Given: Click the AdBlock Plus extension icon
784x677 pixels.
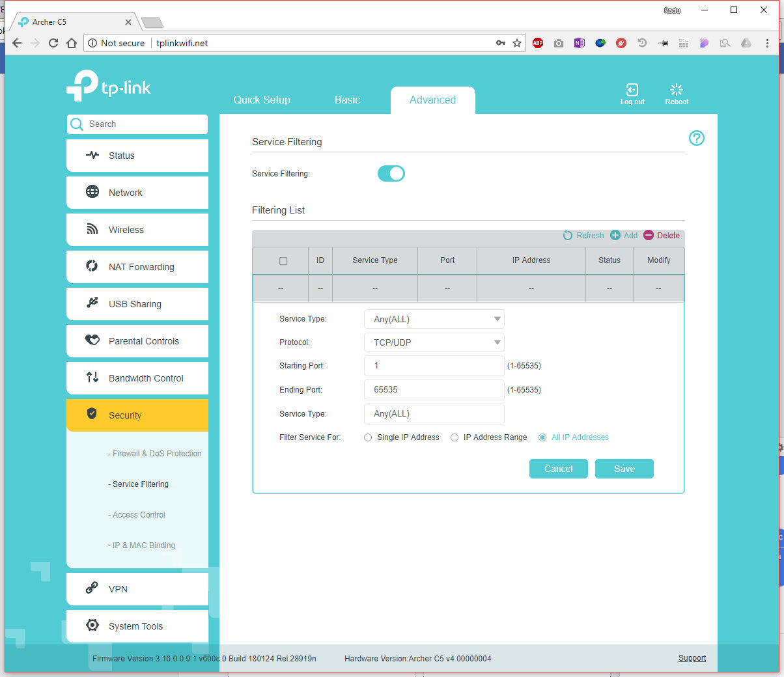Looking at the screenshot, I should pos(538,43).
